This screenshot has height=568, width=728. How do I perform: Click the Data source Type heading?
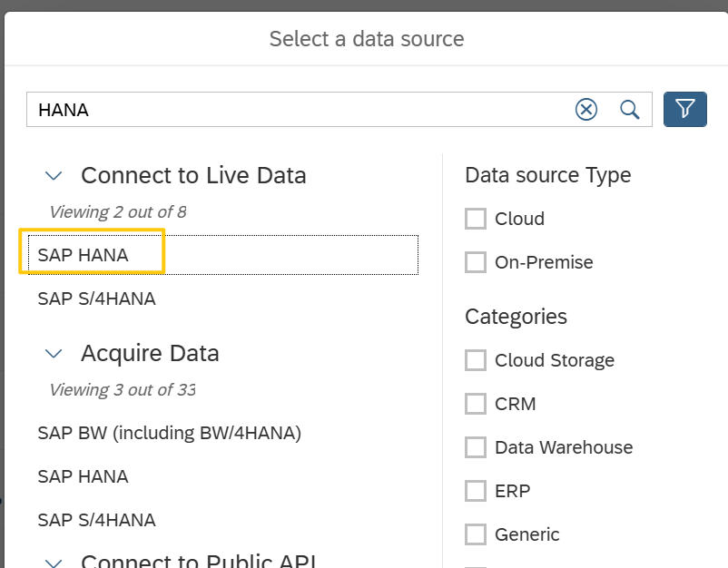[x=548, y=175]
